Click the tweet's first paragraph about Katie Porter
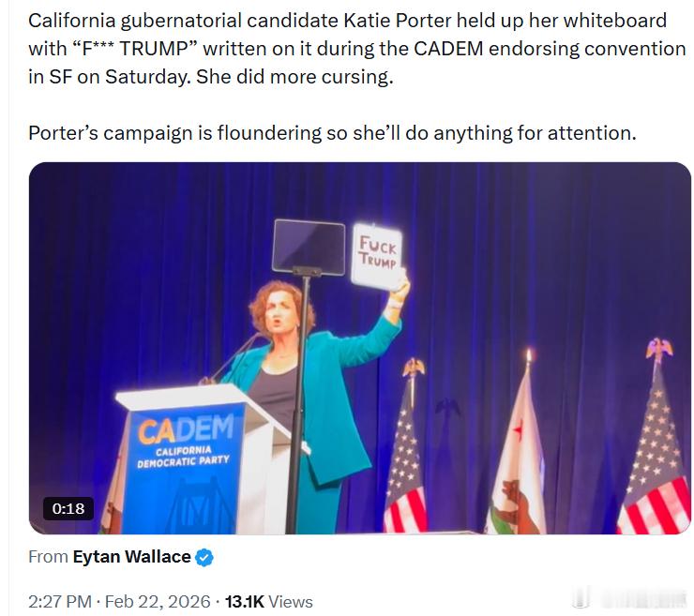This screenshot has height=616, width=694. point(356,48)
